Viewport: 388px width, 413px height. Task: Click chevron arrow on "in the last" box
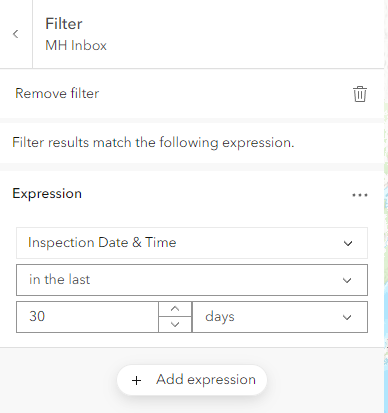[x=347, y=280]
